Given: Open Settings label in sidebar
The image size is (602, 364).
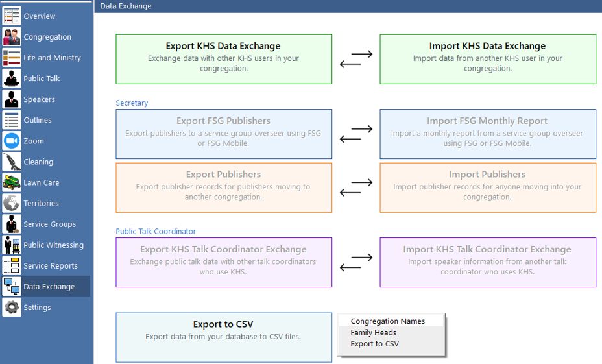Looking at the screenshot, I should [37, 307].
